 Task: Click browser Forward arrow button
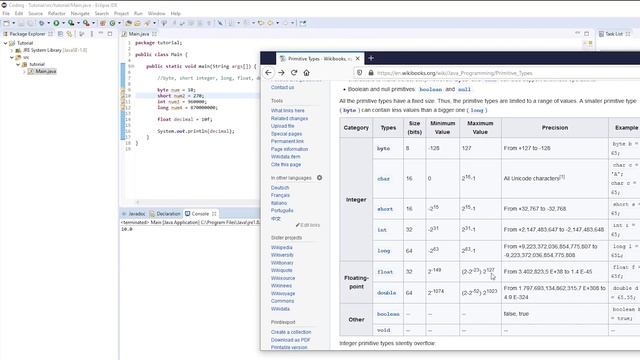[281, 73]
